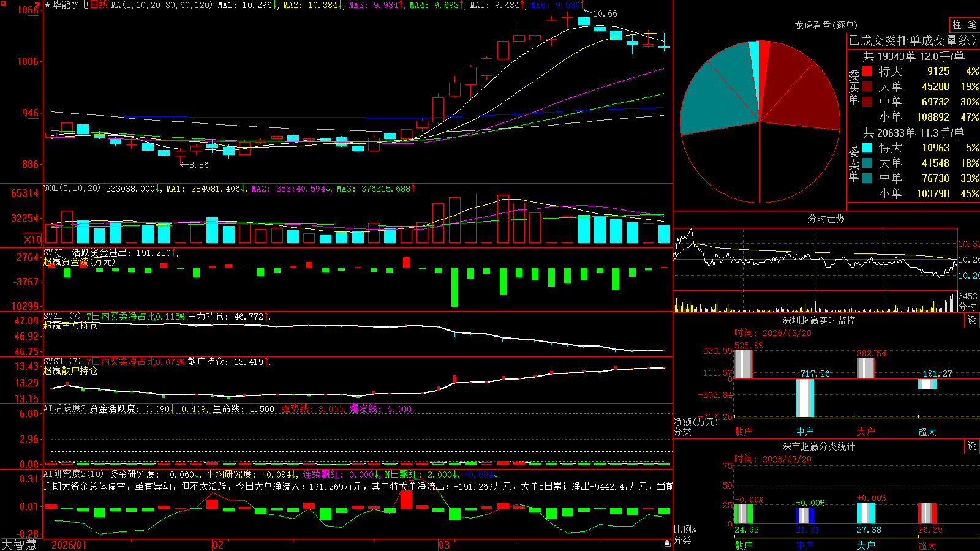The height and width of the screenshot is (551, 980).
Task: Select the SVSH (7) indicator label
Action: coord(62,362)
